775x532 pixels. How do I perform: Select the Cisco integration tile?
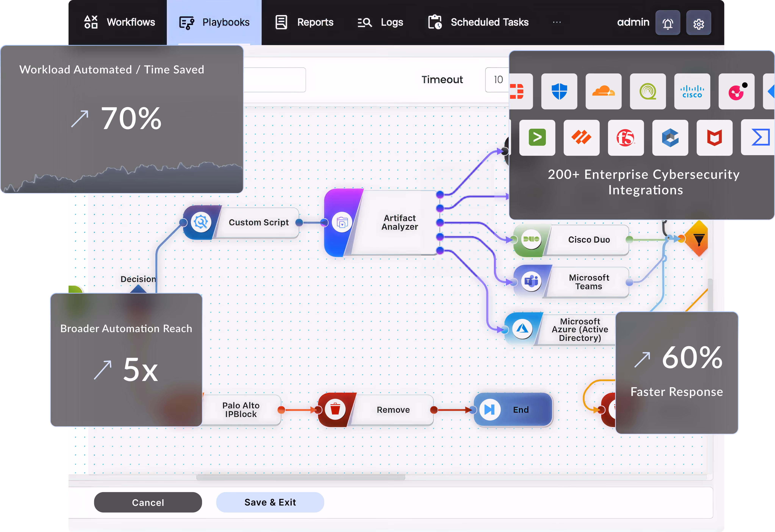pos(692,91)
